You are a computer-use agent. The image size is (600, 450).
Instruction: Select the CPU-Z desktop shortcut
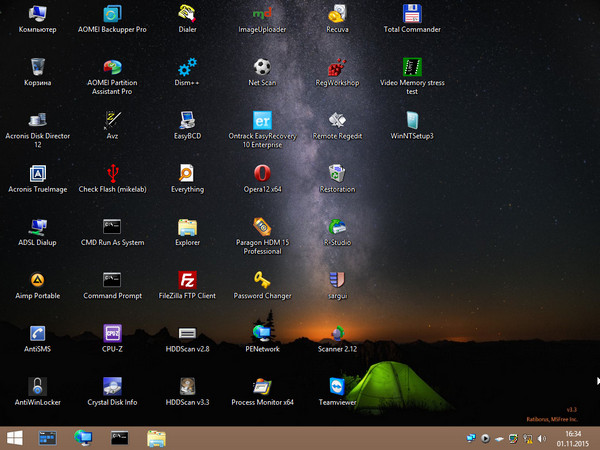pos(112,333)
